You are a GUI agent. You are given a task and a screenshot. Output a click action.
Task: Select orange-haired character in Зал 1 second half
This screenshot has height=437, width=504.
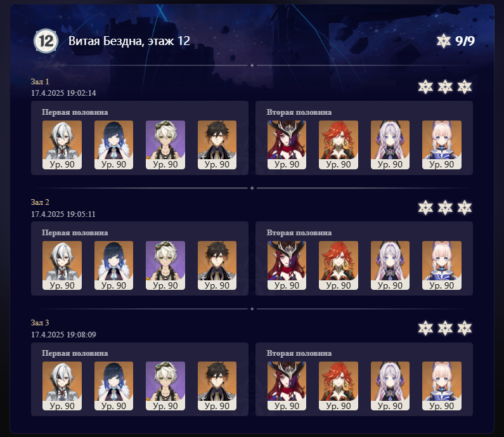(x=339, y=145)
